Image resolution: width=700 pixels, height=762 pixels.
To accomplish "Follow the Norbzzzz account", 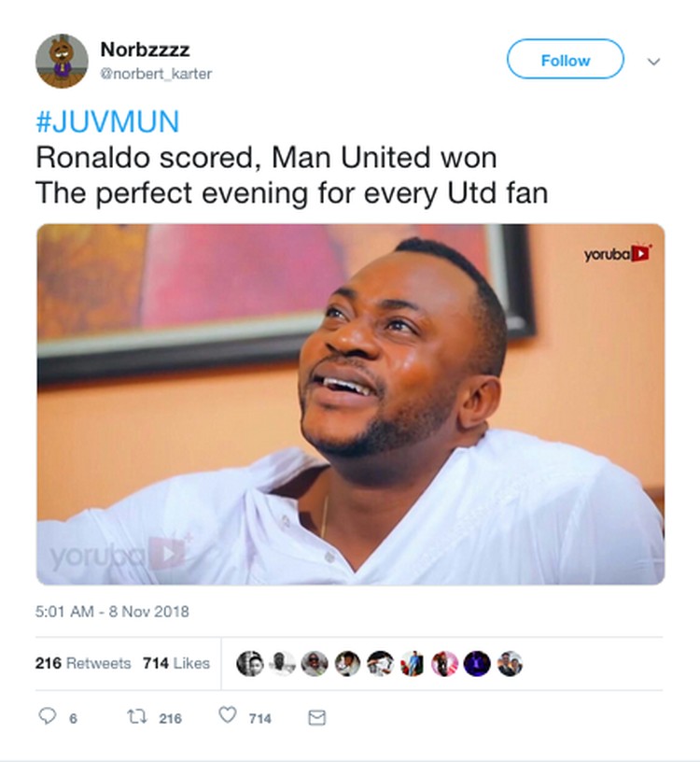I will point(566,60).
